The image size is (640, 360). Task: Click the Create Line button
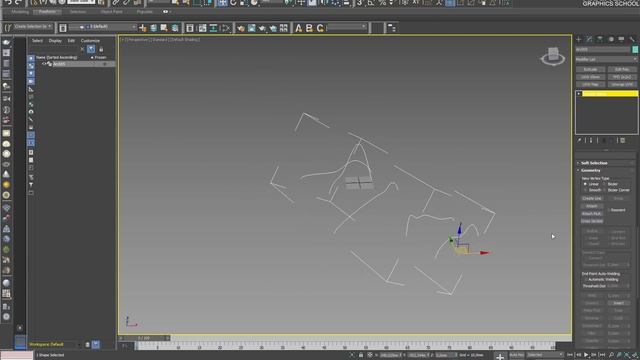pos(592,198)
